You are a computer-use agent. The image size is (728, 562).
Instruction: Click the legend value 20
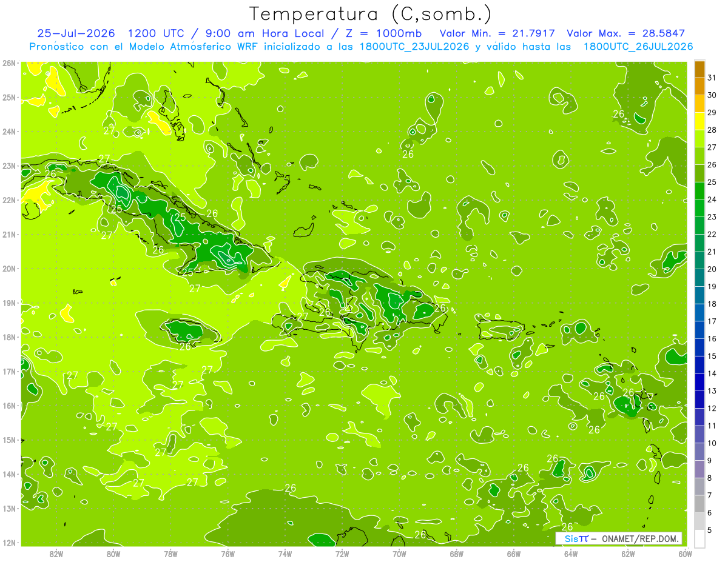712,269
